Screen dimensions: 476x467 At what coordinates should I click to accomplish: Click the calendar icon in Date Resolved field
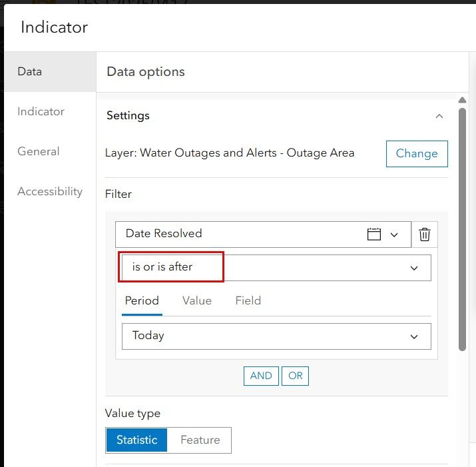tap(374, 234)
